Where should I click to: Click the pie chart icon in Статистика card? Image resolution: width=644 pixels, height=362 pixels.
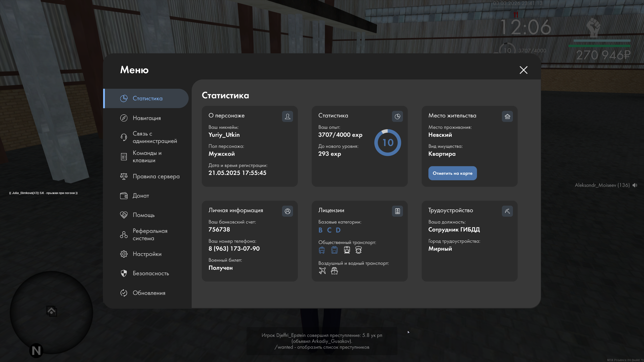(397, 116)
